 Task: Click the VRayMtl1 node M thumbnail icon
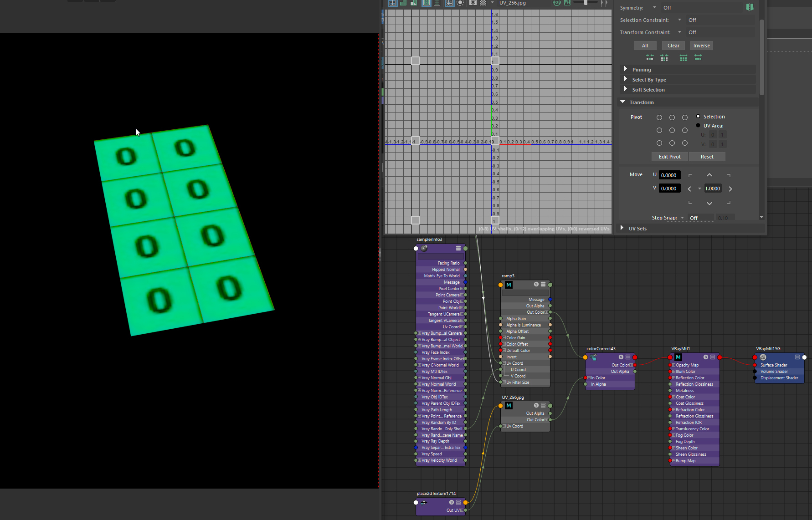678,357
